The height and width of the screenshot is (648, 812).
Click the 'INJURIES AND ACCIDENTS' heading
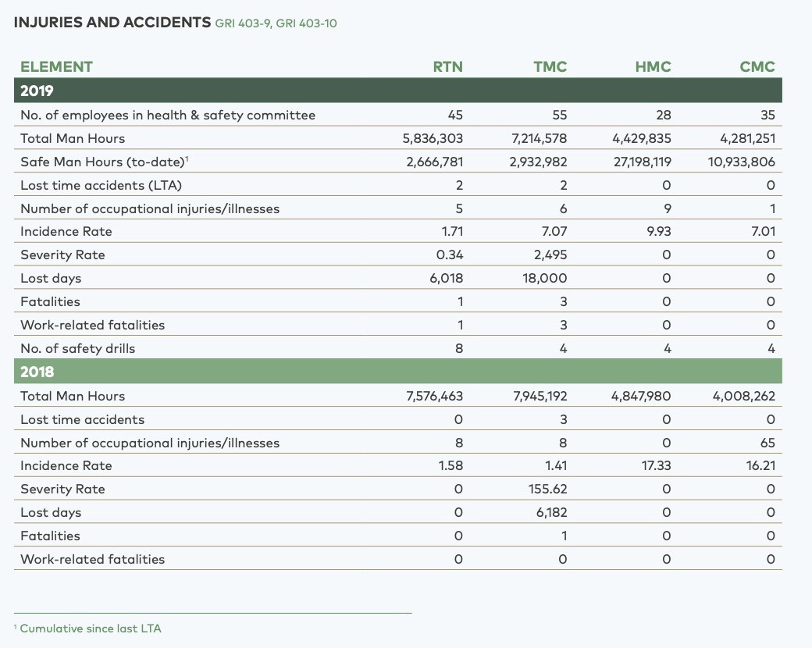point(112,23)
